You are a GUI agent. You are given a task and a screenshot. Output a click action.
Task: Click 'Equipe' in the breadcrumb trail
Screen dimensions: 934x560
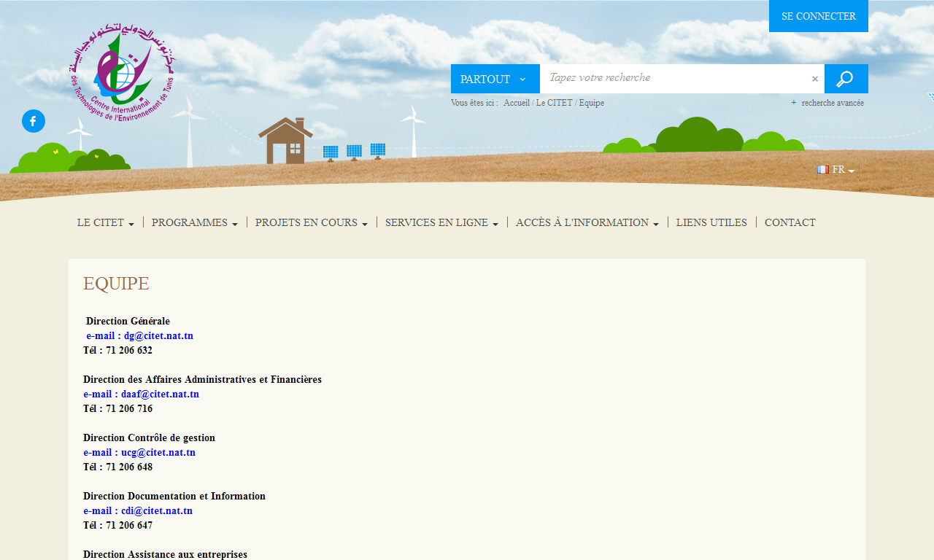tap(592, 103)
